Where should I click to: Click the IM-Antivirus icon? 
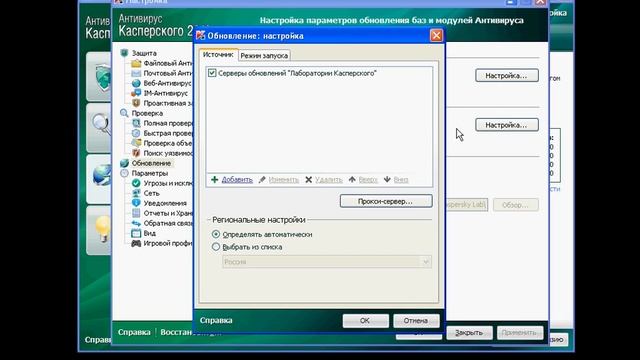pyautogui.click(x=136, y=93)
